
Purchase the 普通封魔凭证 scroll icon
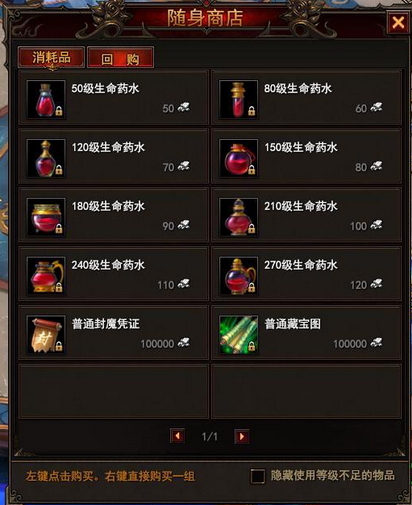pyautogui.click(x=46, y=335)
